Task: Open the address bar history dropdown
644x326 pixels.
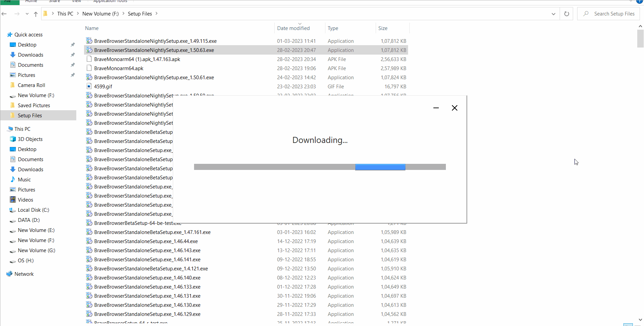Action: click(x=553, y=14)
